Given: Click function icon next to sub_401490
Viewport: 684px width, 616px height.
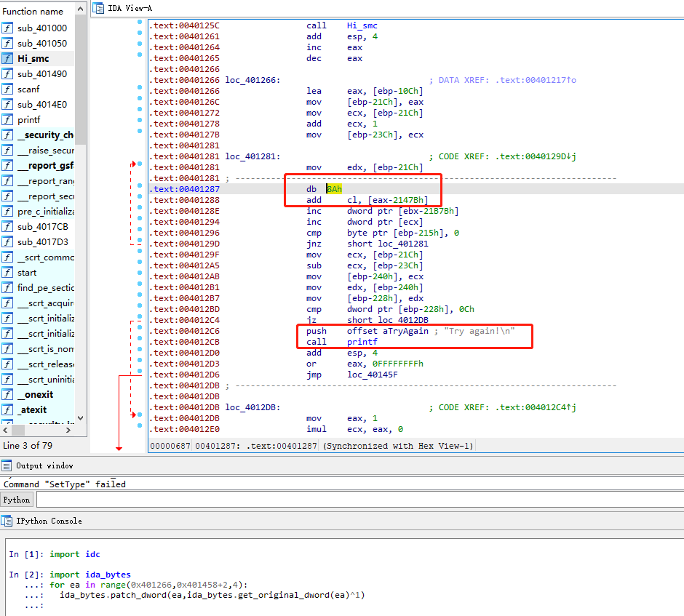Looking at the screenshot, I should coord(7,73).
